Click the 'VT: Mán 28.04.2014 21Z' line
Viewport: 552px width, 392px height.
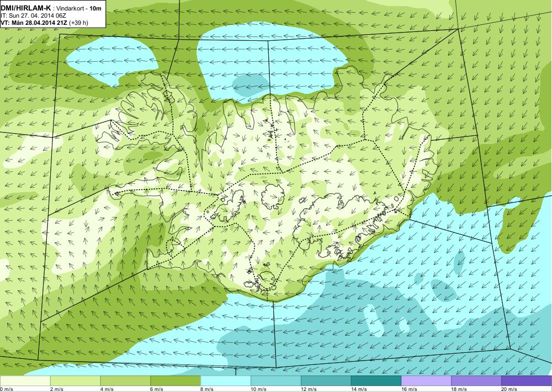(34, 23)
